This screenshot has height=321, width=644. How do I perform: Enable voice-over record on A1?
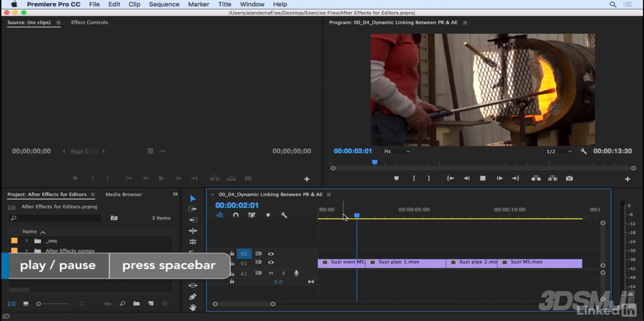click(296, 273)
